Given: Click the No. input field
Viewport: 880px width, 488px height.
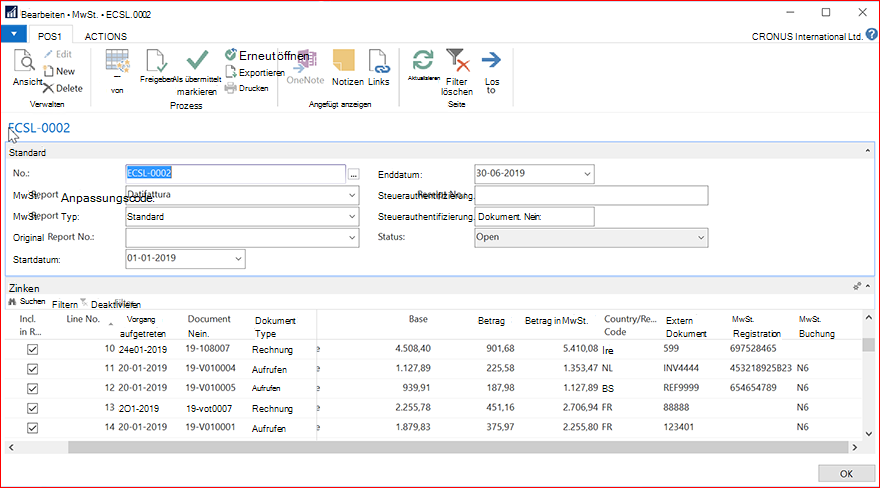Looking at the screenshot, I should pyautogui.click(x=236, y=173).
